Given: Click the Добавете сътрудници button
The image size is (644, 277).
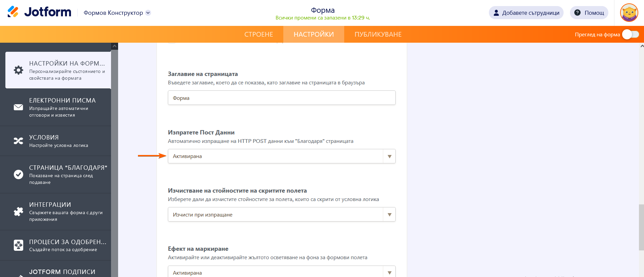Looking at the screenshot, I should [x=526, y=13].
